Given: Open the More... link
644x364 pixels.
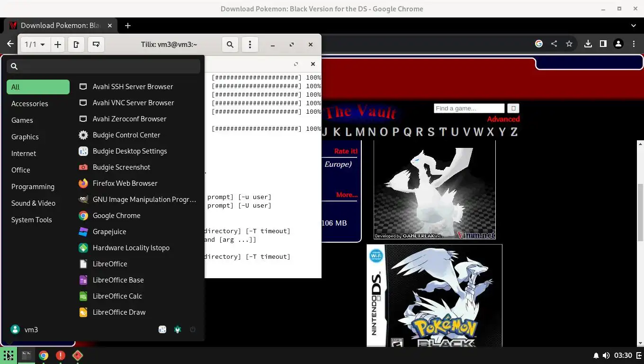Looking at the screenshot, I should tap(347, 195).
